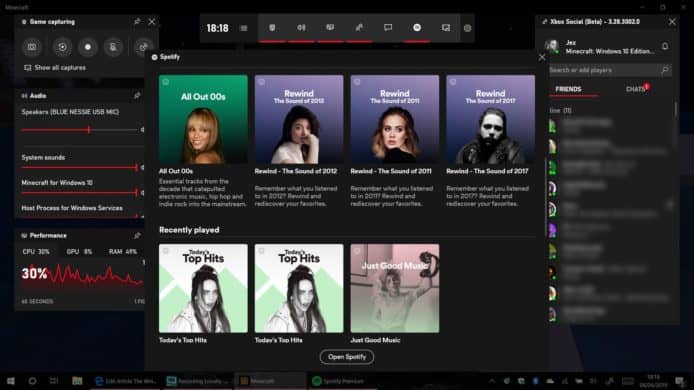The height and width of the screenshot is (390, 694).
Task: Click 'Rewind - The Sound of 2011' title
Action: point(391,171)
